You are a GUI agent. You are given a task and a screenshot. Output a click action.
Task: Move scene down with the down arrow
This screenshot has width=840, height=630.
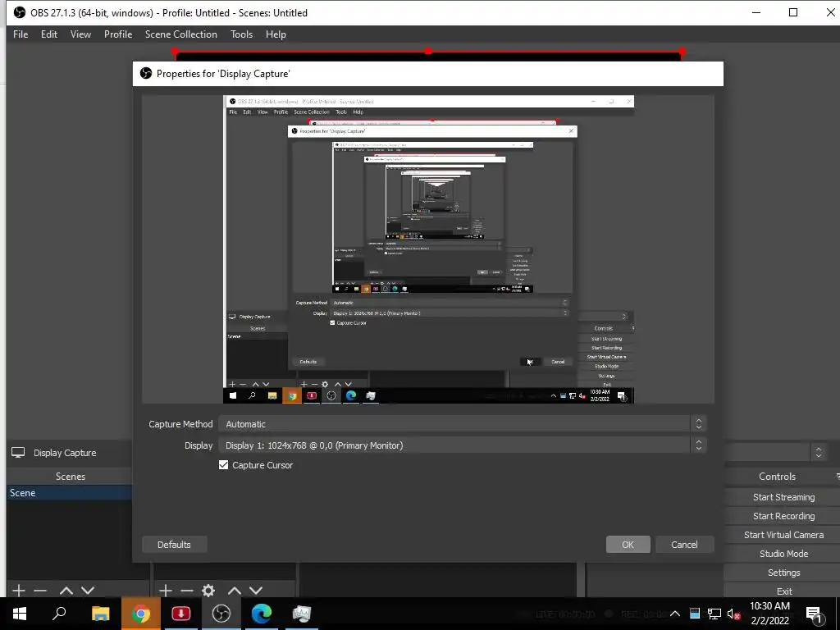click(88, 591)
